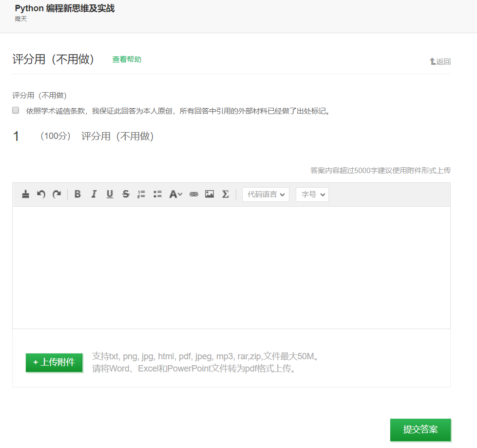
Task: Click inside the answer text area
Action: click(x=231, y=267)
